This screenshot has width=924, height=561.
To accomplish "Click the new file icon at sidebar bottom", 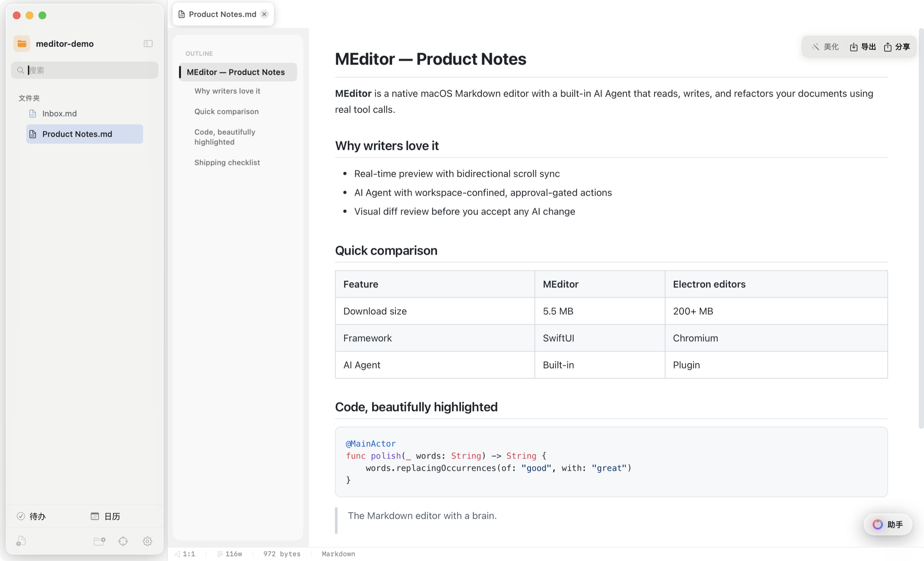I will [21, 541].
